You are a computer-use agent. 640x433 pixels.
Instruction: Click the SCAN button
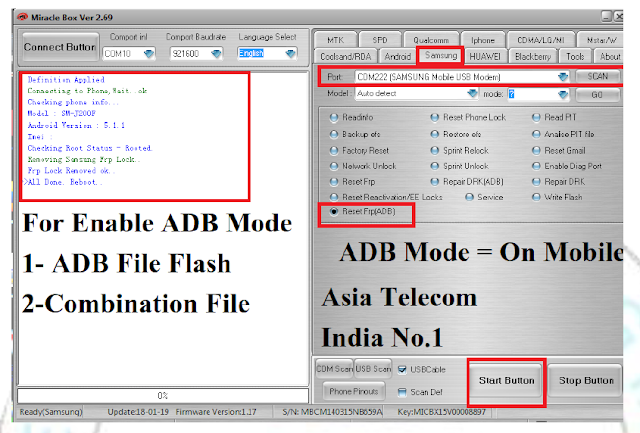click(598, 76)
